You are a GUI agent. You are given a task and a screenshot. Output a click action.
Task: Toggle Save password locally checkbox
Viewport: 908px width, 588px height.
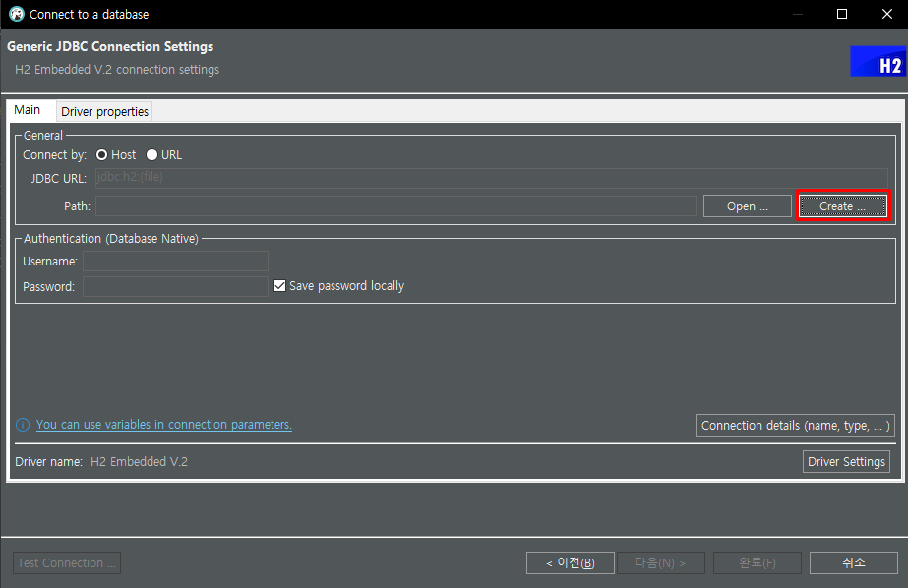coord(279,286)
